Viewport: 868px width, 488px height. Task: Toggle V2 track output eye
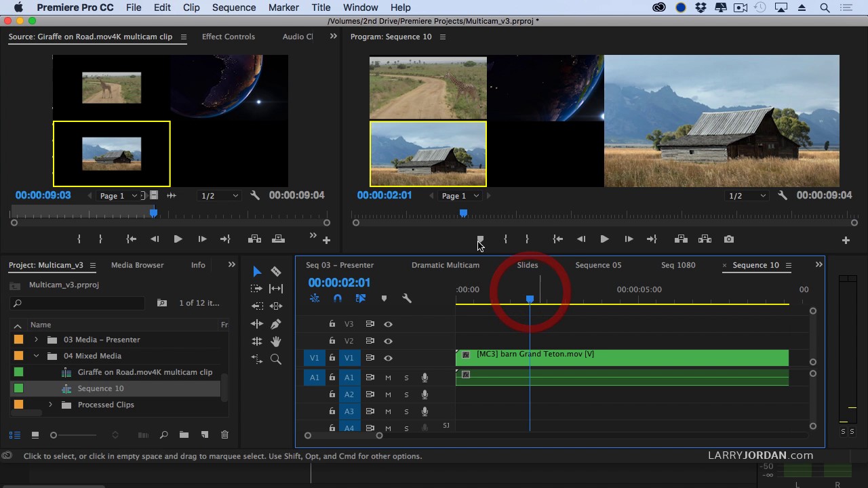pos(388,341)
